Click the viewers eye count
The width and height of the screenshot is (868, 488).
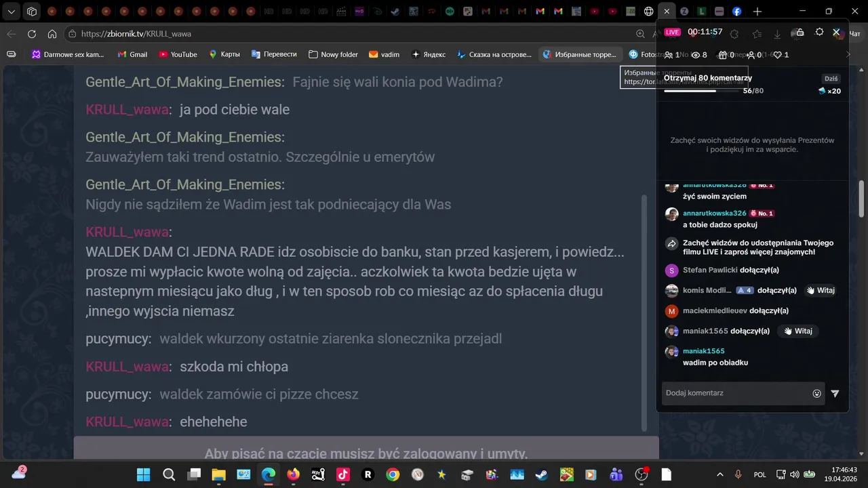coord(698,55)
